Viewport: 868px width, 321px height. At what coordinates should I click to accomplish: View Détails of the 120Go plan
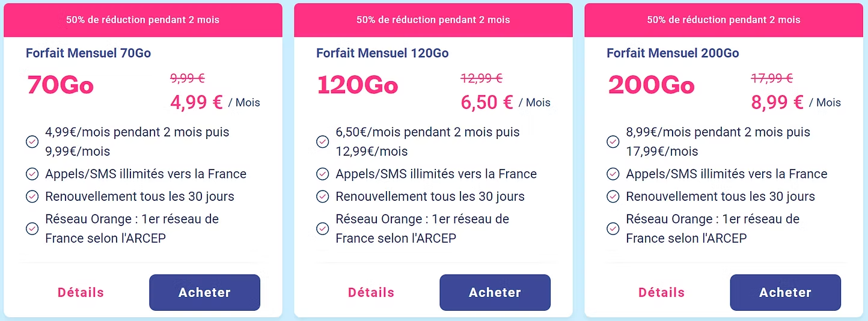(371, 293)
